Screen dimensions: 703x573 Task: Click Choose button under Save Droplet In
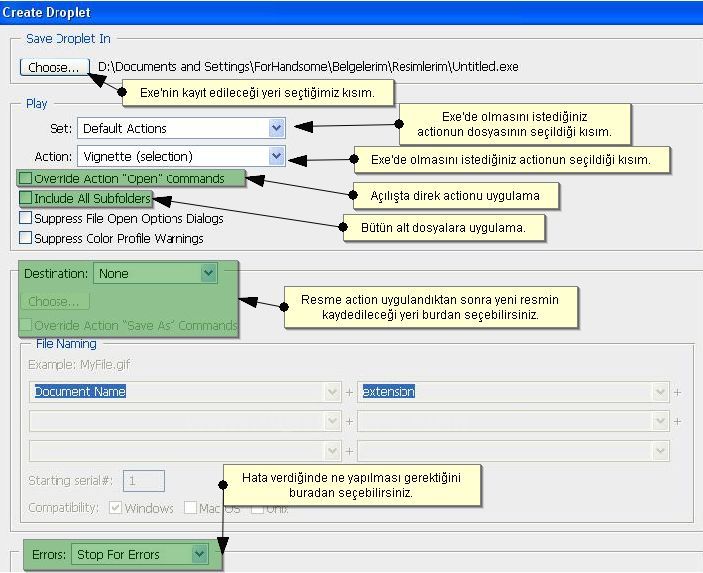[54, 67]
